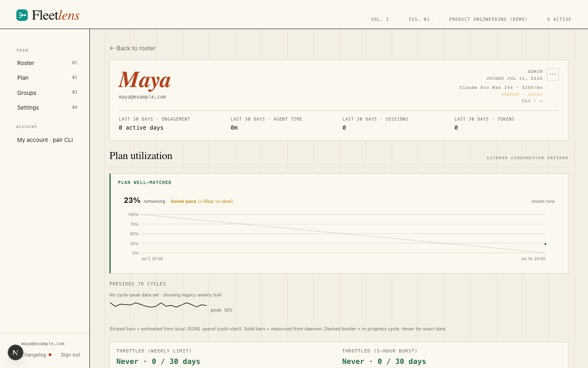Open Plan in the sidebar

(x=47, y=78)
